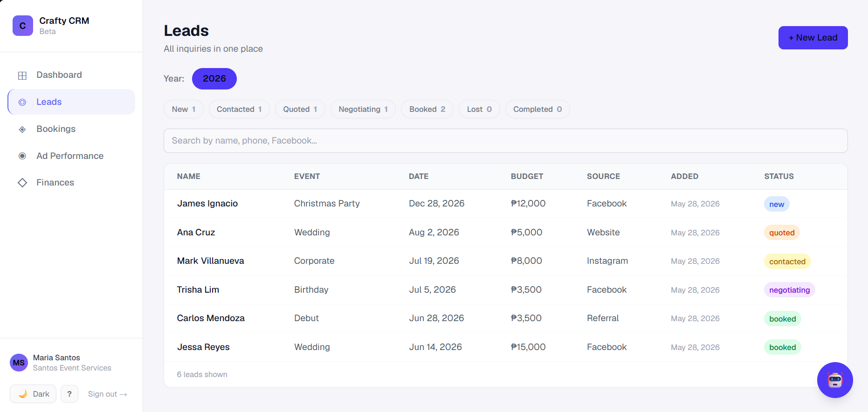Filter leads by Contacted status
The image size is (868, 412).
point(239,109)
